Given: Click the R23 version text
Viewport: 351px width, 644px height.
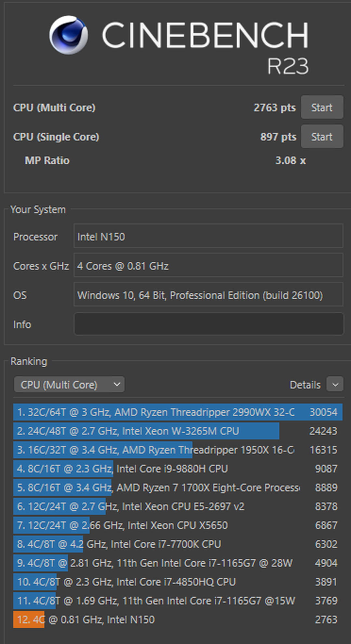Looking at the screenshot, I should (x=288, y=66).
